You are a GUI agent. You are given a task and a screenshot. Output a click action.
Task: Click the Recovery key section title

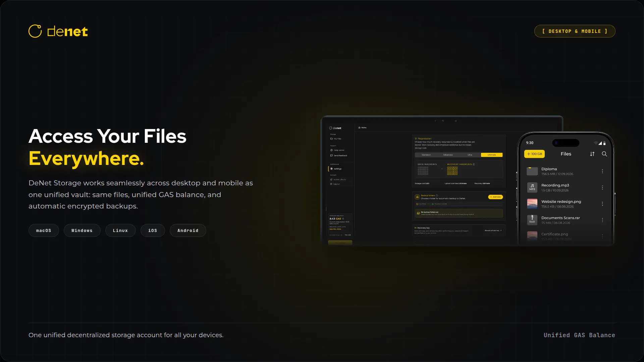pos(423,228)
